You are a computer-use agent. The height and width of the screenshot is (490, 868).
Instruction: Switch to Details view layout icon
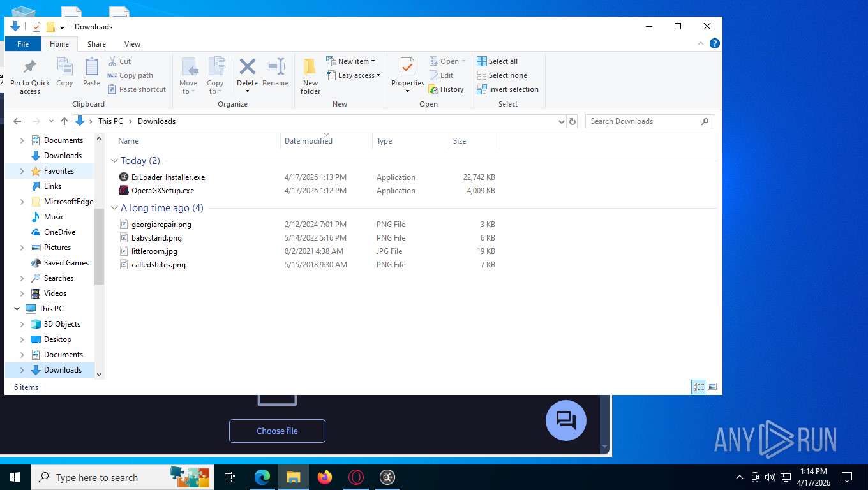pos(698,387)
